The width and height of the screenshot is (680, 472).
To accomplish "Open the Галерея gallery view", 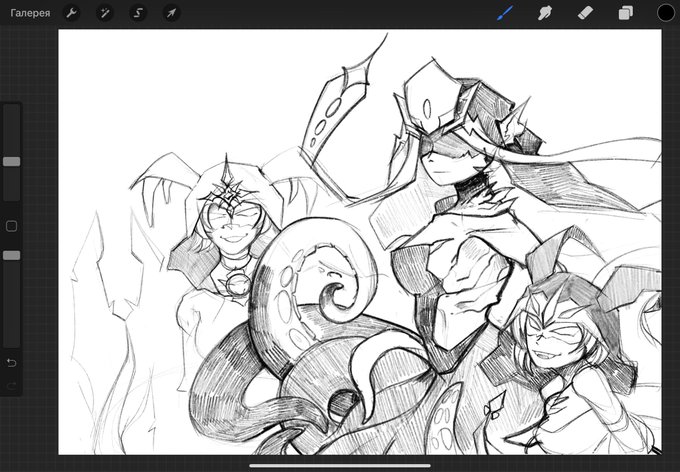I will (30, 13).
